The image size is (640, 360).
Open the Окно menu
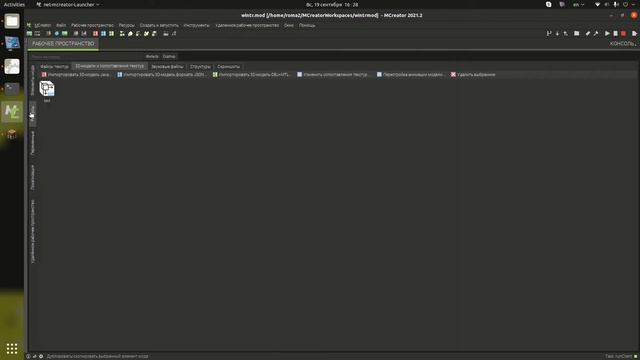289,25
